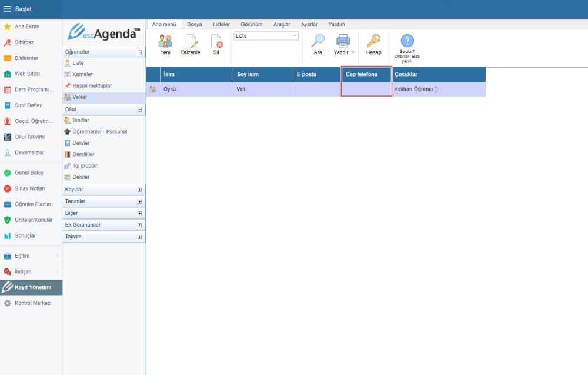Click the ascAgenda logo
Image resolution: width=588 pixels, height=375 pixels.
(x=104, y=32)
